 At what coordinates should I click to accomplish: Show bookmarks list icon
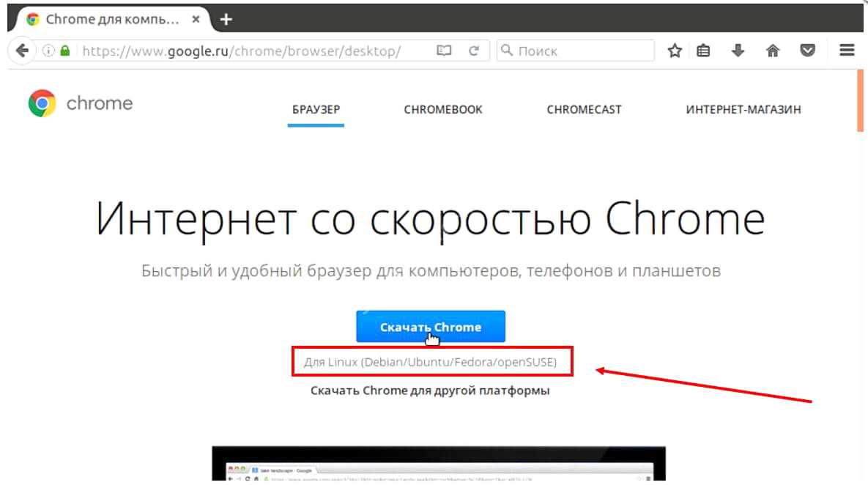(x=703, y=51)
